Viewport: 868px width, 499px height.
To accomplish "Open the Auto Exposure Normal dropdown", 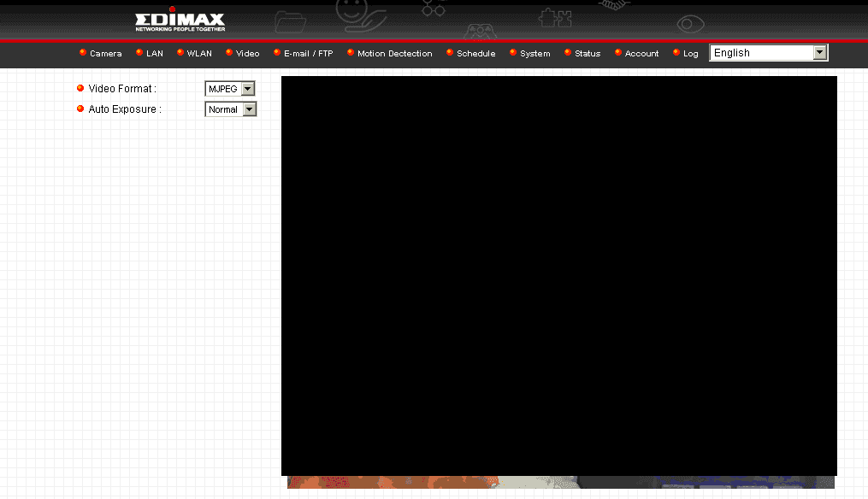I will (231, 109).
